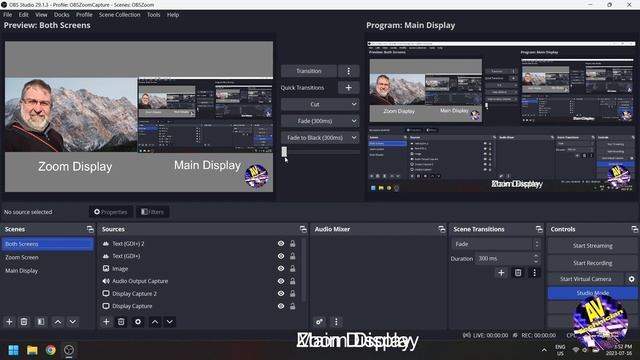Screen dimensions: 640x360
Task: Open source properties gear icon
Action: 138,322
